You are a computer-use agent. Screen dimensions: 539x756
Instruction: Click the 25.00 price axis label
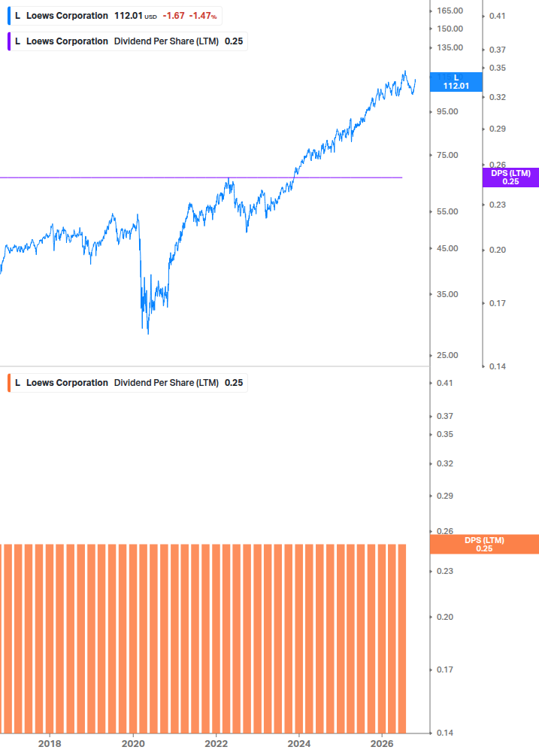click(x=447, y=355)
